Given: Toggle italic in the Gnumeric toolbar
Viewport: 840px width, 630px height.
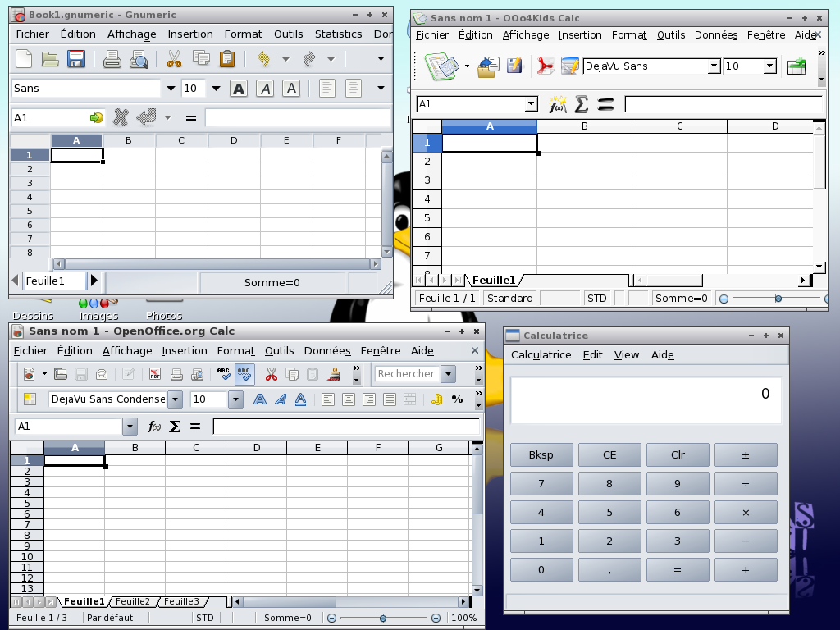Looking at the screenshot, I should tap(265, 89).
